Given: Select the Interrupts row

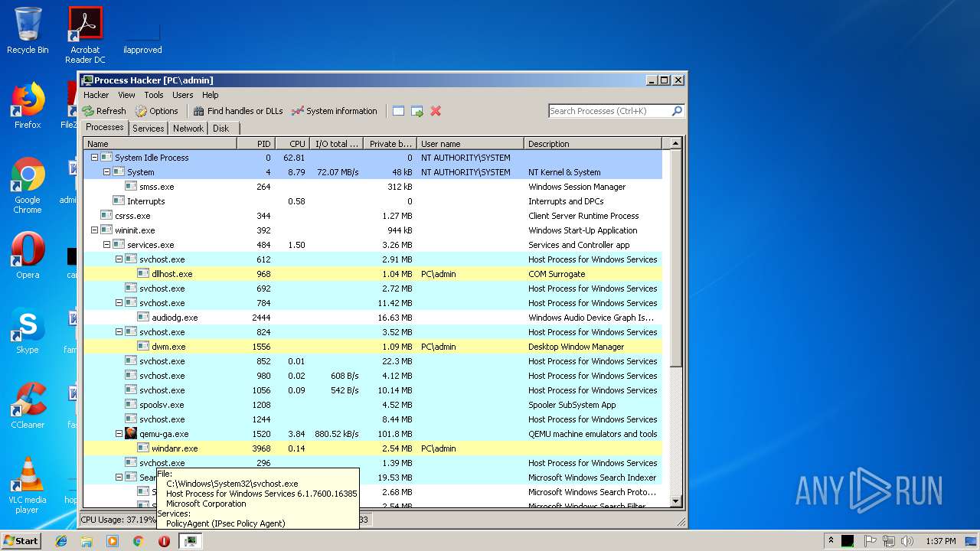Looking at the screenshot, I should coord(372,201).
